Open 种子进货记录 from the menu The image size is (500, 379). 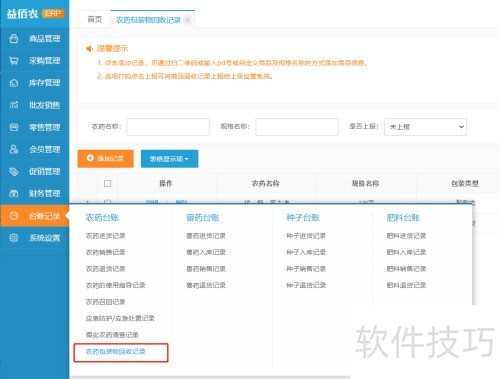306,236
